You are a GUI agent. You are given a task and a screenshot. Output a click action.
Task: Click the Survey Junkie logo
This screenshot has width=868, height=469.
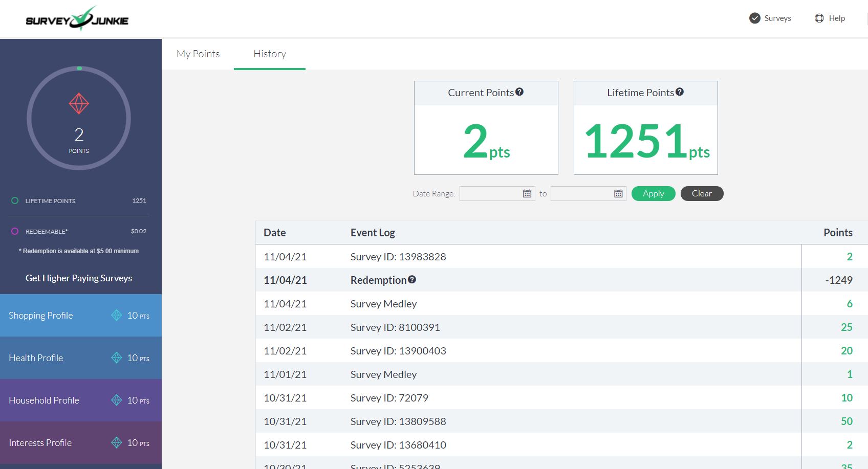(77, 19)
